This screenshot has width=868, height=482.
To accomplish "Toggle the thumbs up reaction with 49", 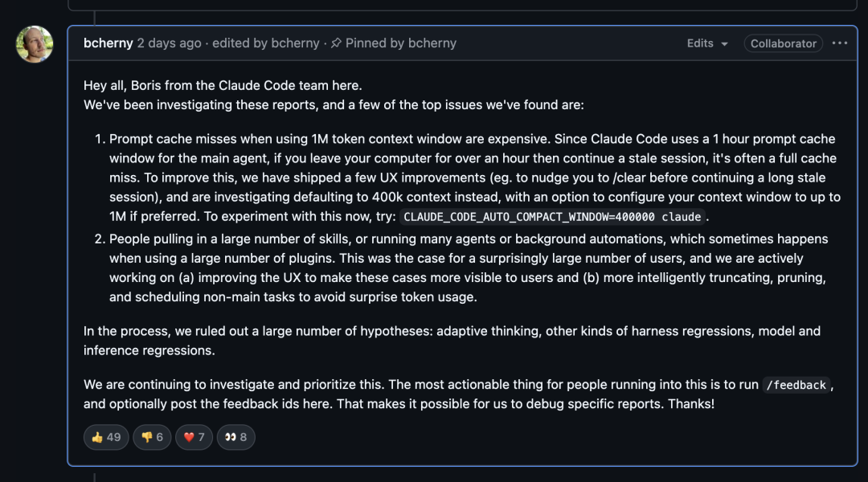I will coord(106,437).
